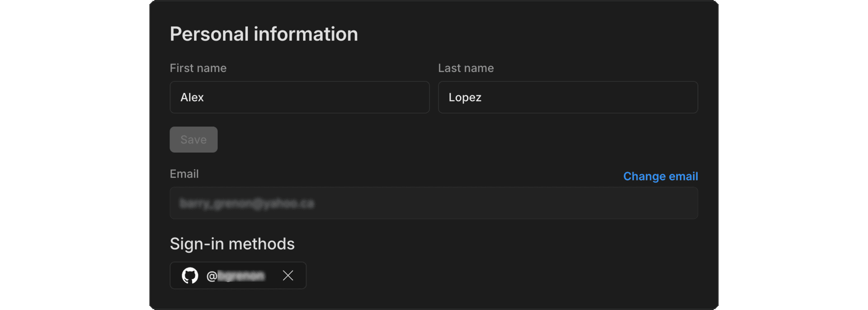
Task: Click the Personal information heading
Action: click(264, 33)
